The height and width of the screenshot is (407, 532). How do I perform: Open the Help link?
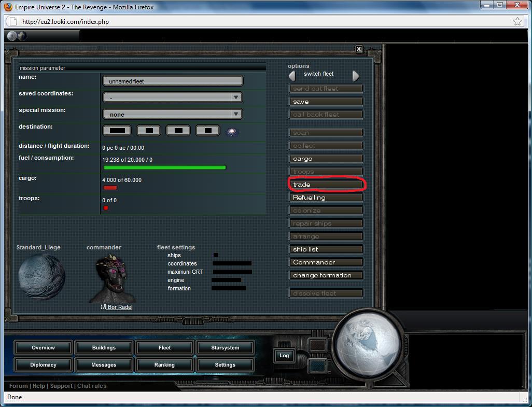[x=39, y=386]
